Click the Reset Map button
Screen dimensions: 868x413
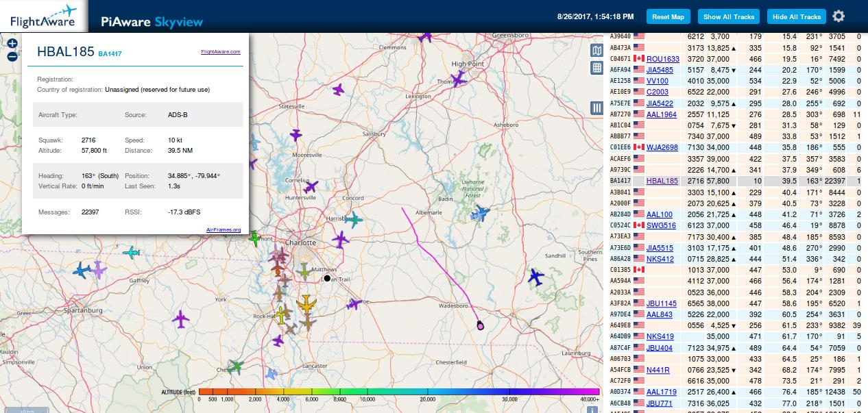668,16
